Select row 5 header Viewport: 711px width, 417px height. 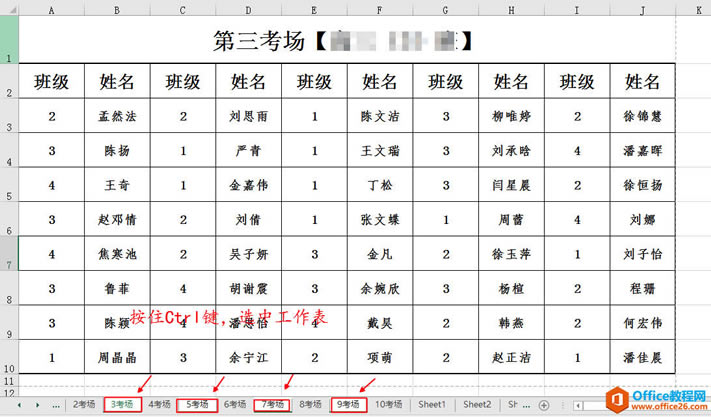click(x=9, y=184)
